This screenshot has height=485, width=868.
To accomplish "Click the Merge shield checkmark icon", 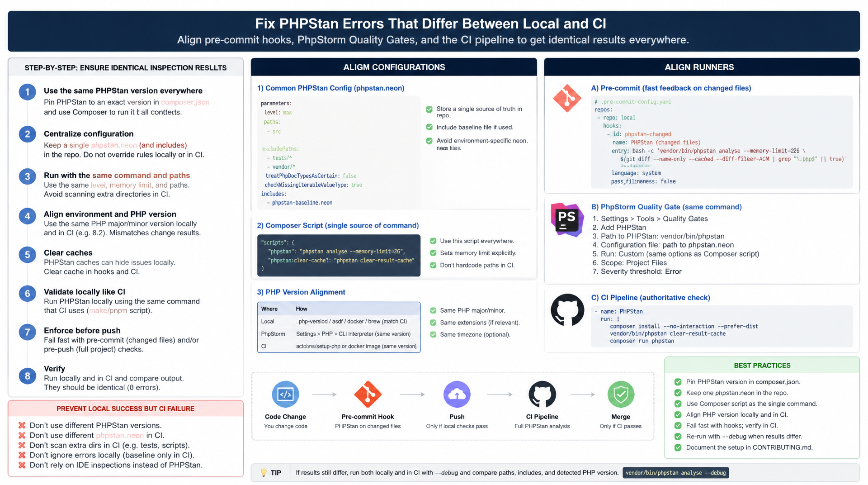I will coord(621,394).
